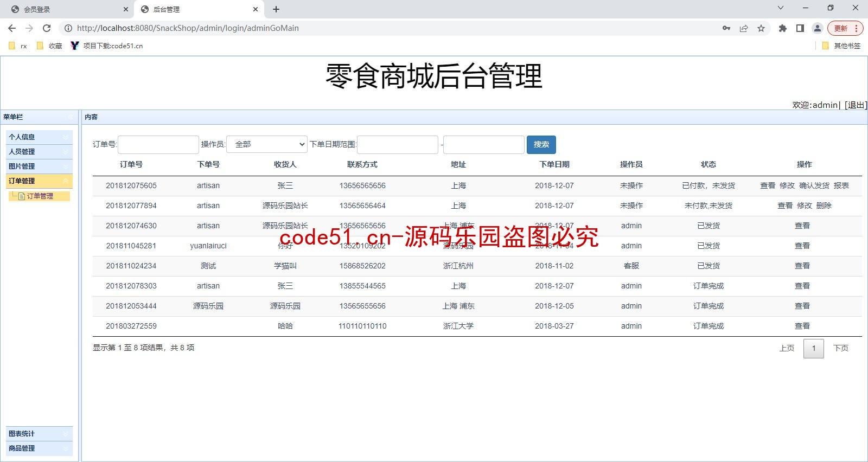
Task: Click 查看 for order 201803272559
Action: [x=802, y=326]
